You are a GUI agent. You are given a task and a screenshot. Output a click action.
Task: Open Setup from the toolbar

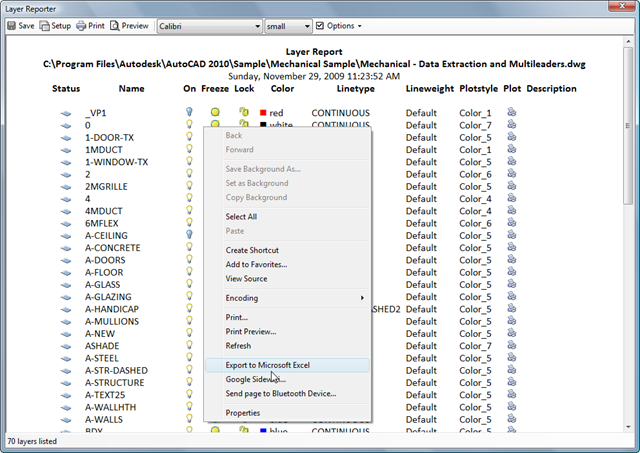55,26
